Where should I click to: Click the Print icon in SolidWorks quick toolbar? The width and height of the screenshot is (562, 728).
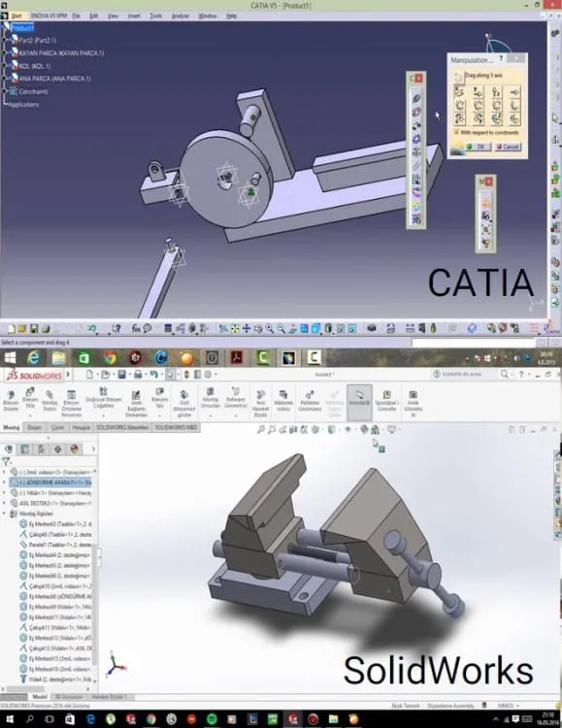[138, 375]
